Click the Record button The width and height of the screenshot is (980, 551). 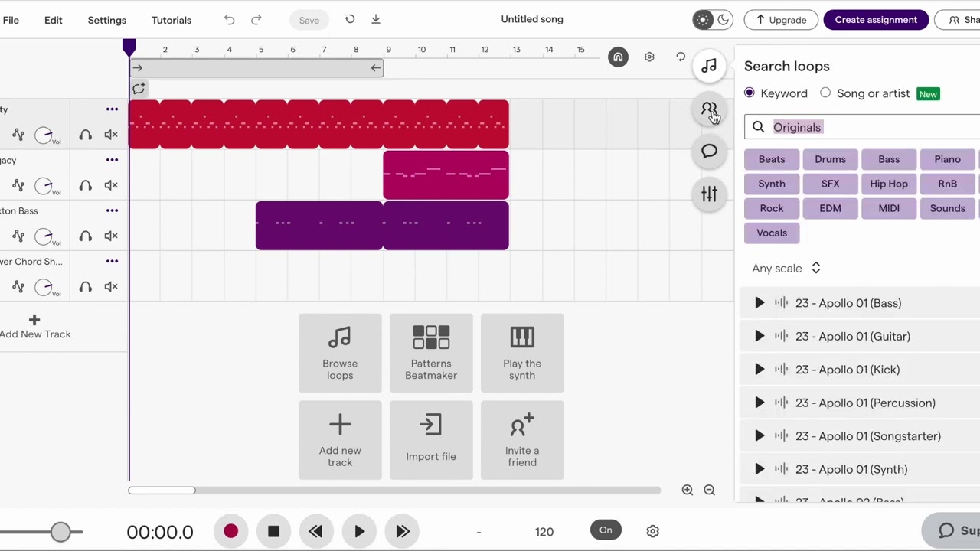(230, 531)
